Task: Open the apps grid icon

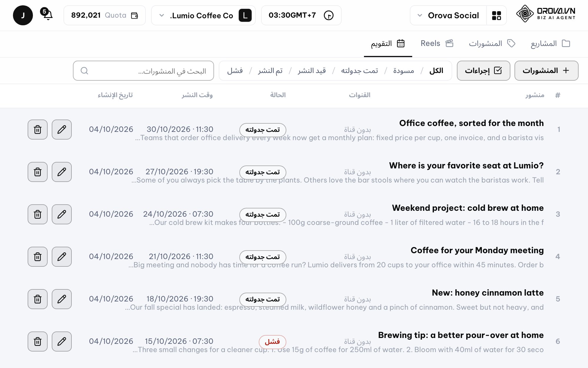Action: click(497, 15)
